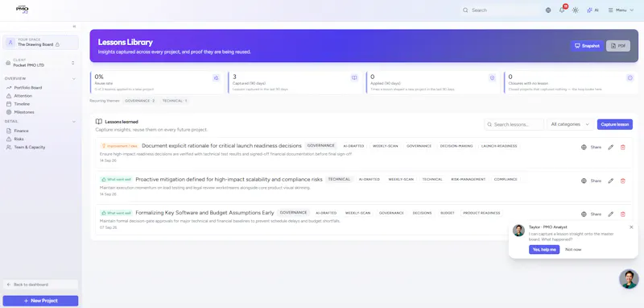Delete the Proactive mitigation lesson

pyautogui.click(x=622, y=181)
